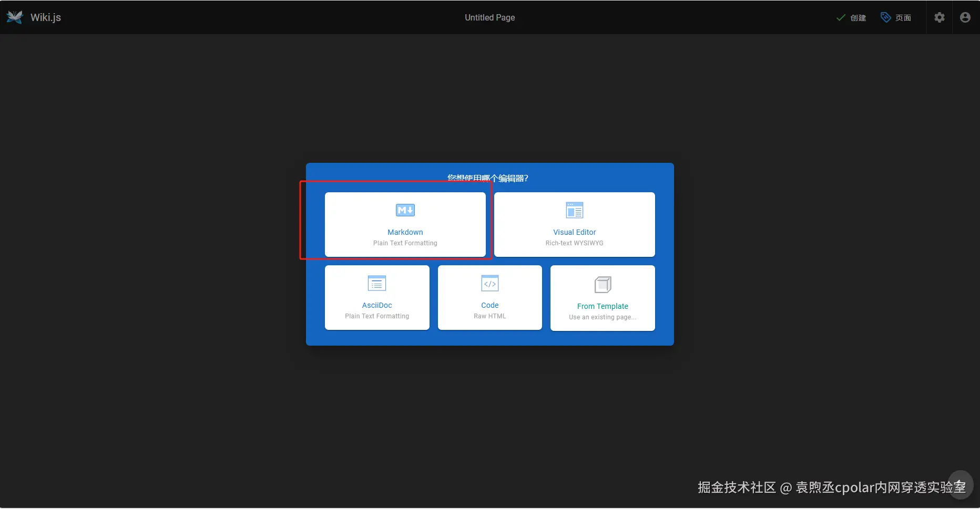980x509 pixels.
Task: Open the settings gear icon
Action: [940, 17]
